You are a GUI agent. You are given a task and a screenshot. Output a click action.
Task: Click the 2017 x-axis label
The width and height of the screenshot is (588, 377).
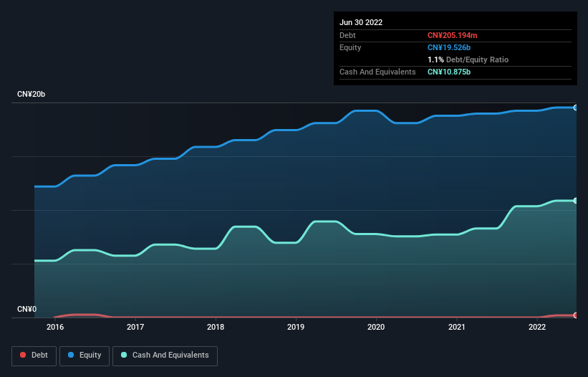(x=135, y=327)
